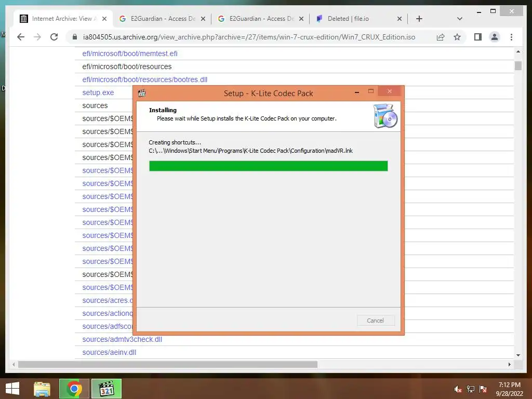
Task: Select efi/microsoft/boot/resources text row
Action: pyautogui.click(x=127, y=66)
